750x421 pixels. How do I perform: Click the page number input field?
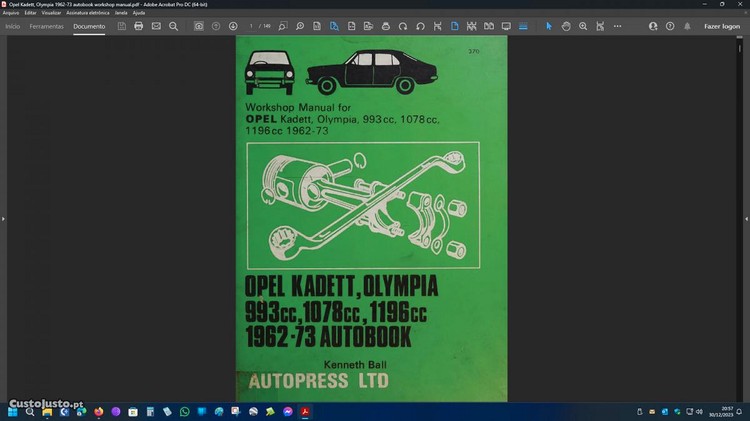pyautogui.click(x=253, y=26)
